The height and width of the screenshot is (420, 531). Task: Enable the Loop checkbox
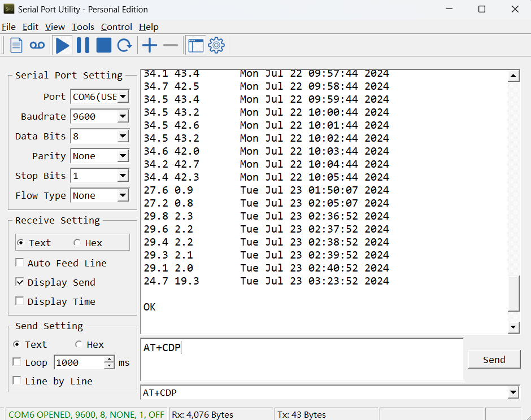pyautogui.click(x=16, y=362)
